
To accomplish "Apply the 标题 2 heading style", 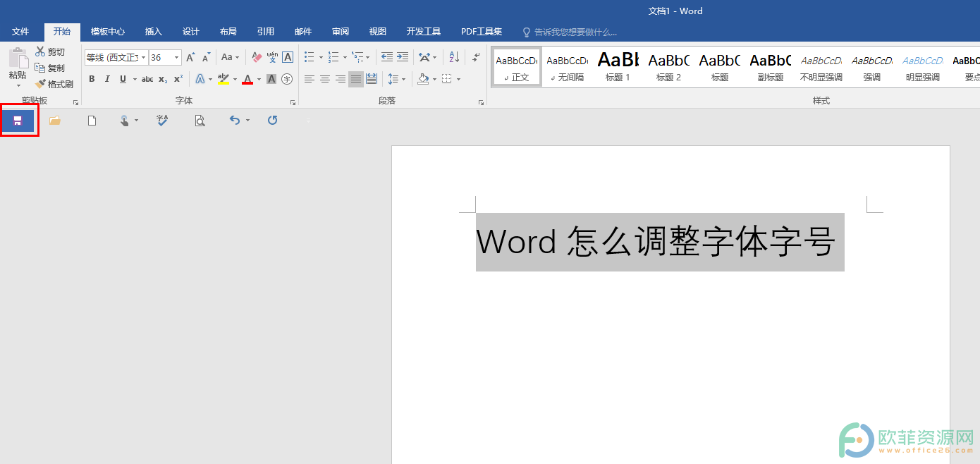I will [669, 67].
